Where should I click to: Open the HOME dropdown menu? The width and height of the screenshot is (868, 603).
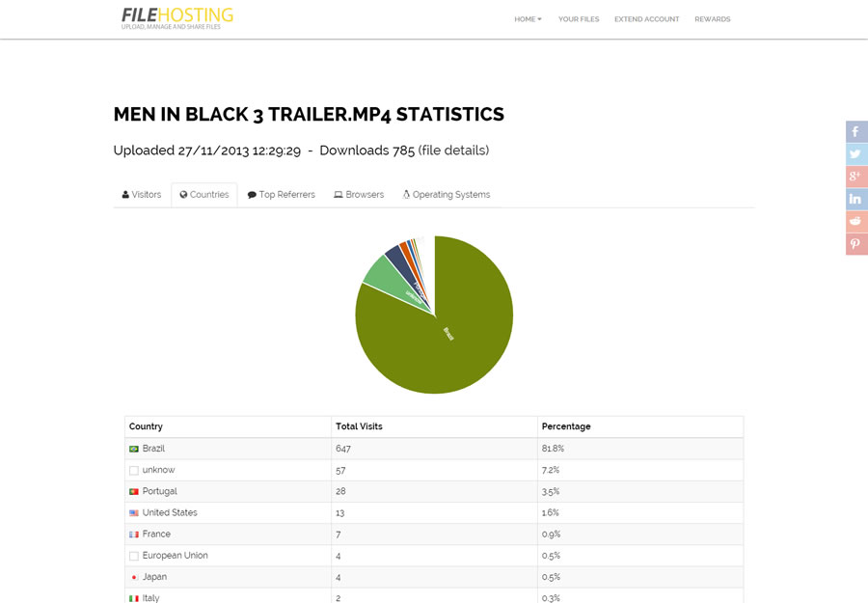click(x=528, y=19)
